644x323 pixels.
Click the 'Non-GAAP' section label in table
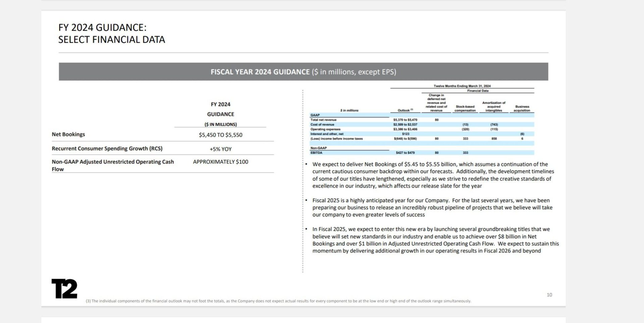(318, 148)
